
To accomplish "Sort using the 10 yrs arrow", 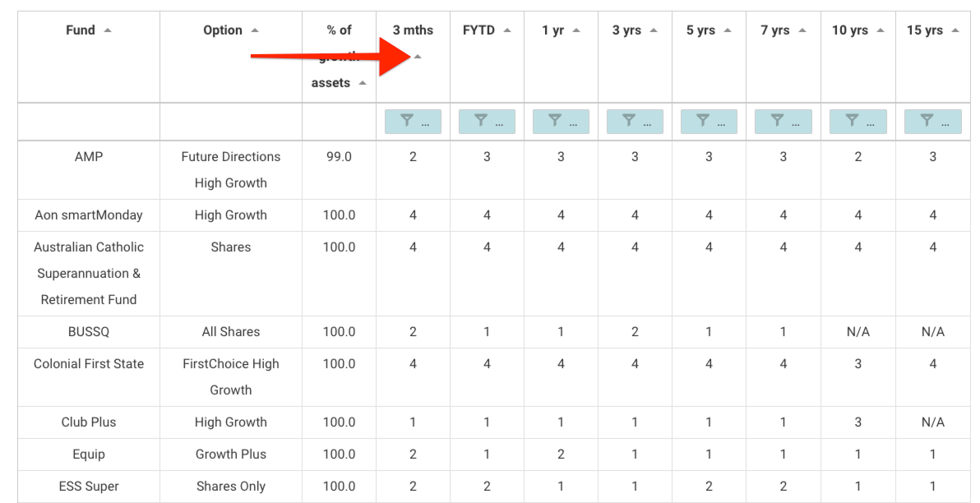I will pos(880,30).
